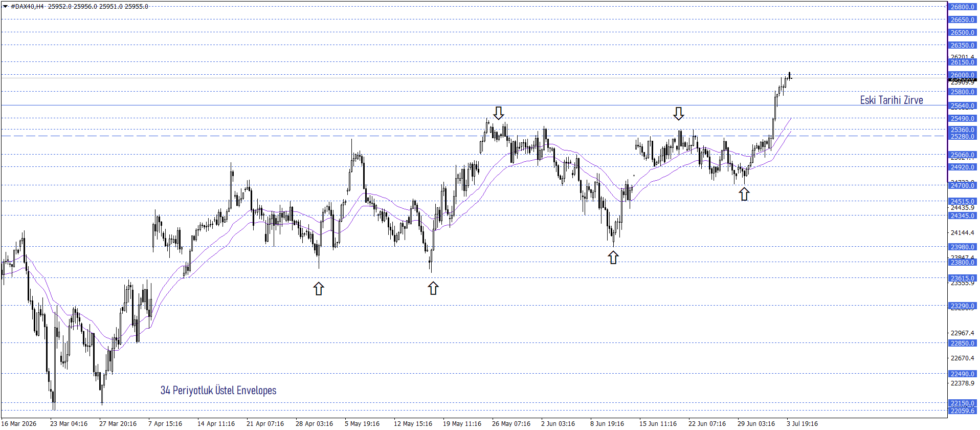The width and height of the screenshot is (980, 430).
Task: Click the 7 Apr 15:16 time label
Action: pyautogui.click(x=165, y=423)
